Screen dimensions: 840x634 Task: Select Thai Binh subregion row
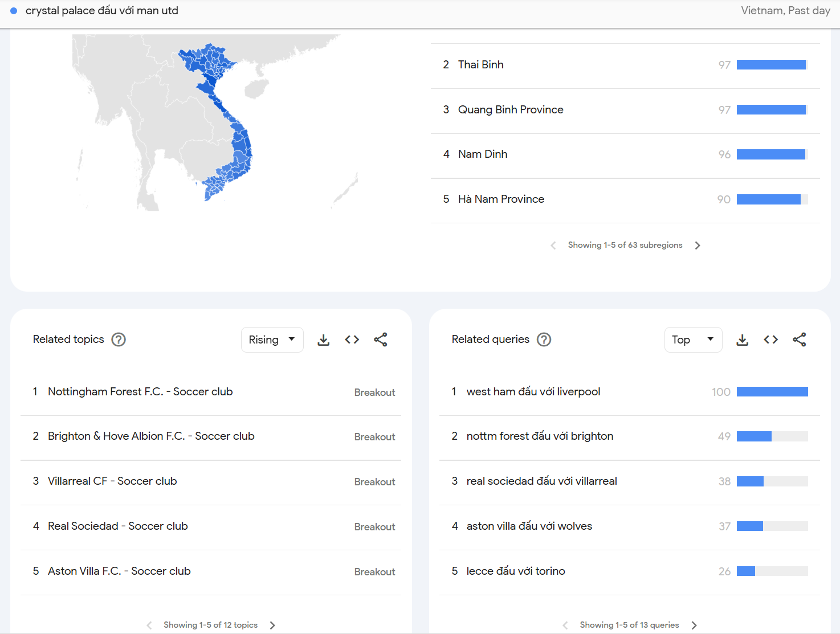480,65
